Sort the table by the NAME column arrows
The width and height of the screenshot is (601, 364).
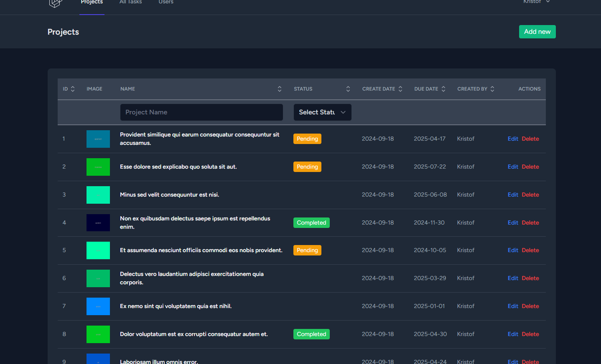279,88
